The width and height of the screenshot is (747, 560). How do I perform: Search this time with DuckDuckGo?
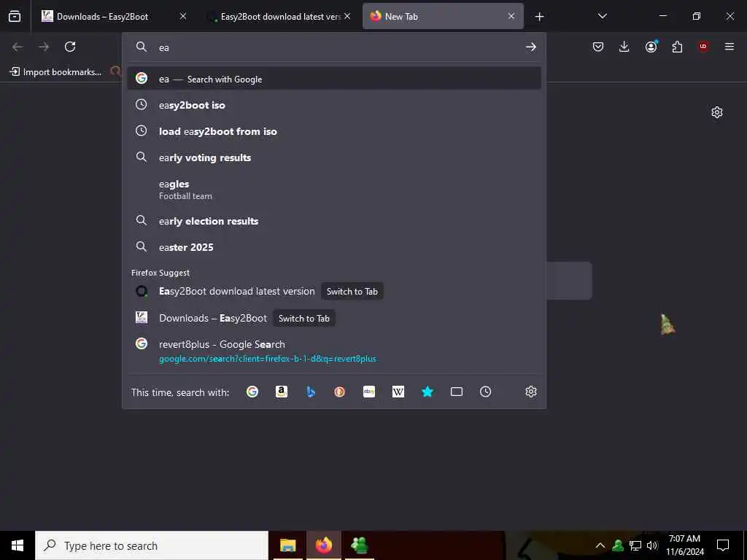click(x=340, y=392)
